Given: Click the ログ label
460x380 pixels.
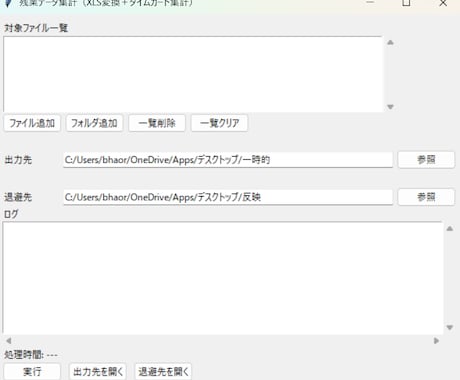Looking at the screenshot, I should tap(11, 214).
